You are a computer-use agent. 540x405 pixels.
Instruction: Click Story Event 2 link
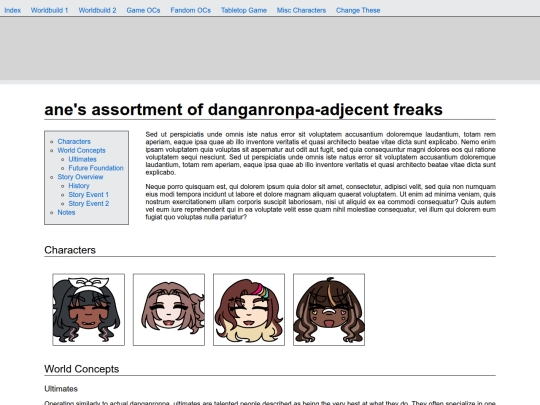[89, 204]
